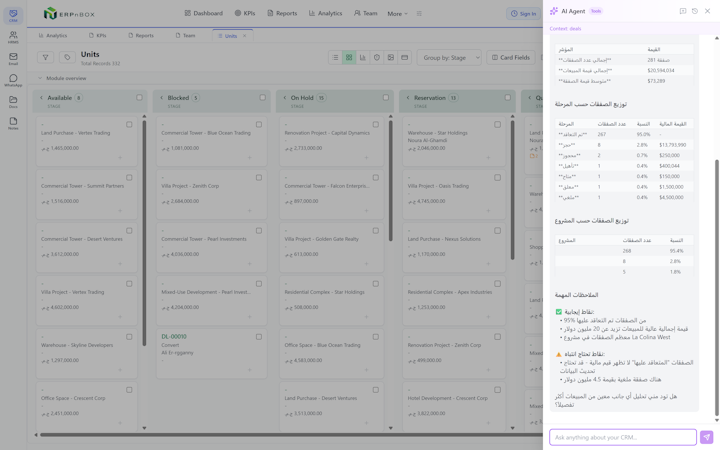Expand the More menu
Screen dimensions: 720x450
397,14
